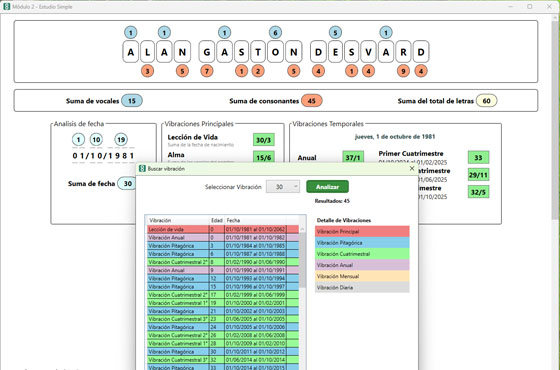Screen dimensions: 560x370
Task: Click the results list scrollbar thumb
Action: pos(302,260)
